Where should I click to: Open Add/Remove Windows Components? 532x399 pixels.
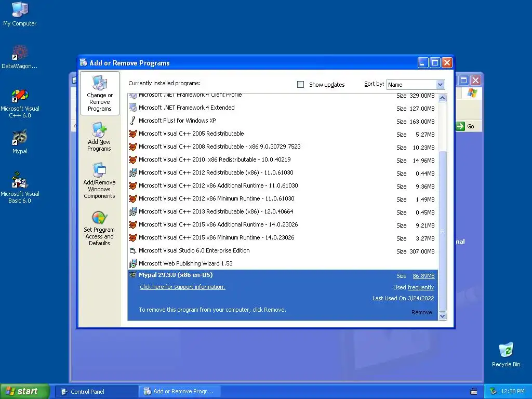tap(99, 180)
